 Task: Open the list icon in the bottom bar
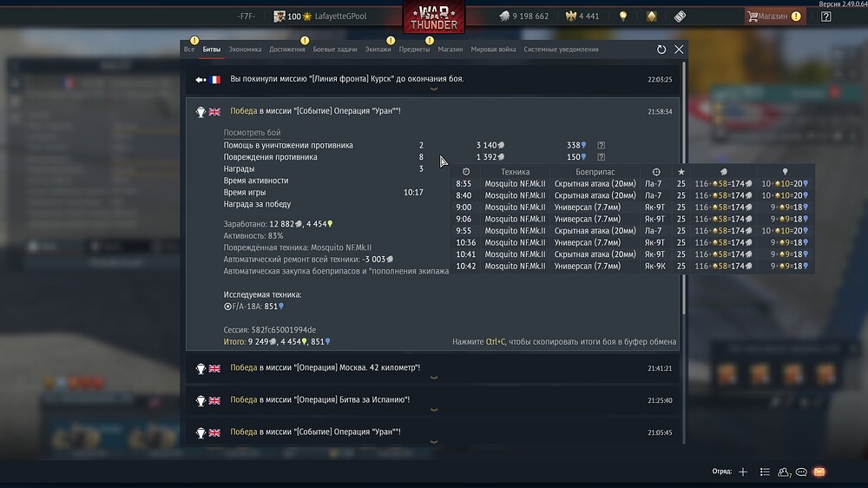[x=765, y=472]
